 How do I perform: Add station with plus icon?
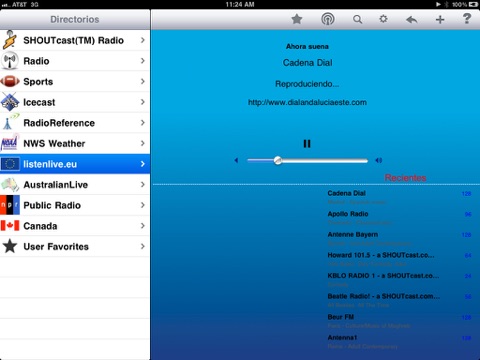pos(440,20)
